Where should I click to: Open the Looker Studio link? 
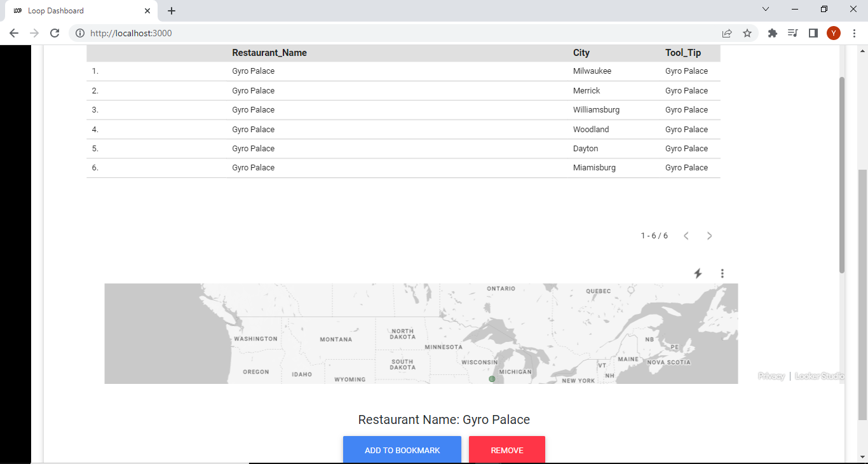pos(820,376)
